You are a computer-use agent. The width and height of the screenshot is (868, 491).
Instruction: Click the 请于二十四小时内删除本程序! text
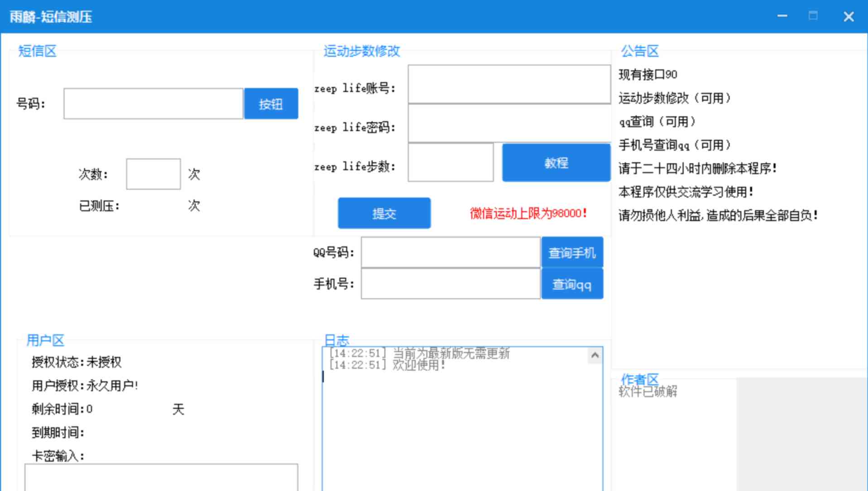point(698,169)
